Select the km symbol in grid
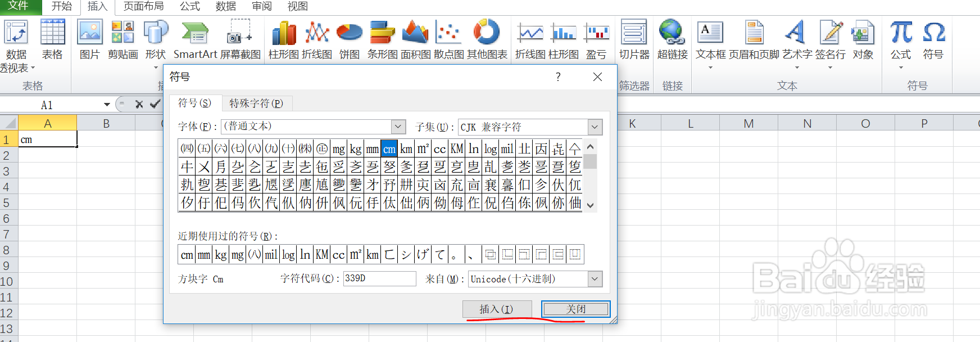980x342 pixels. [406, 148]
